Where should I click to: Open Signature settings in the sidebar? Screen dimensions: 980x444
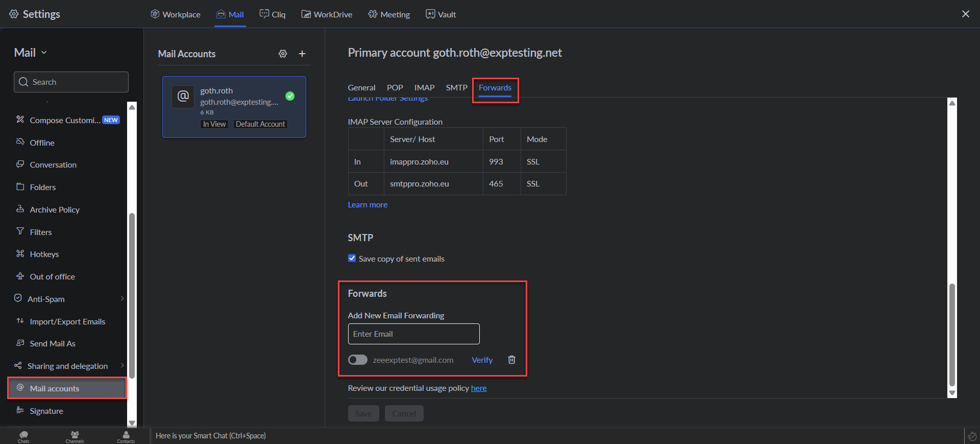[x=46, y=411]
